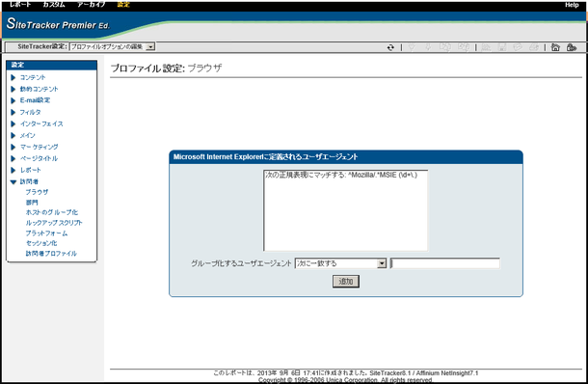
Task: Expand the コンテント tree arrow
Action: coord(13,78)
